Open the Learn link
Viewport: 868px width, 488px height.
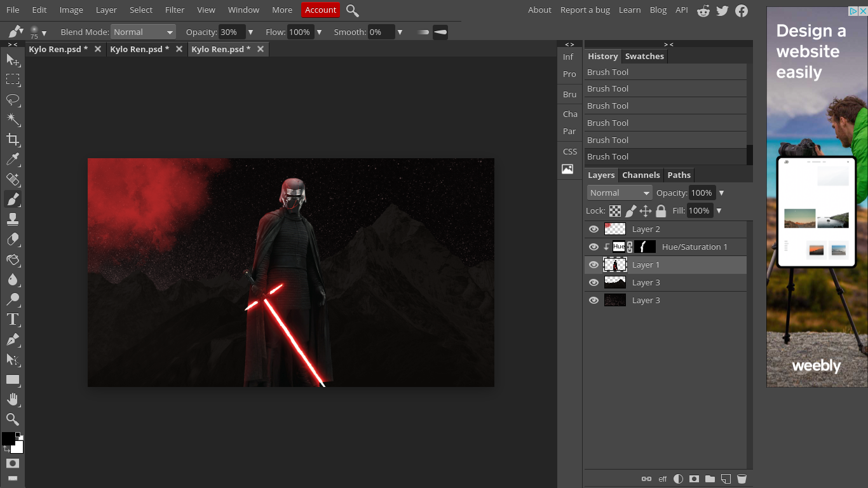click(630, 10)
